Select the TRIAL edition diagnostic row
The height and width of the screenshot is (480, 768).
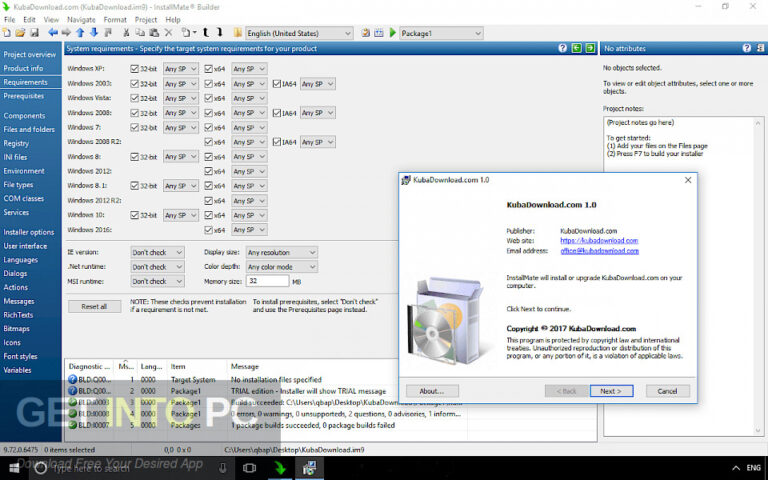tap(267, 391)
